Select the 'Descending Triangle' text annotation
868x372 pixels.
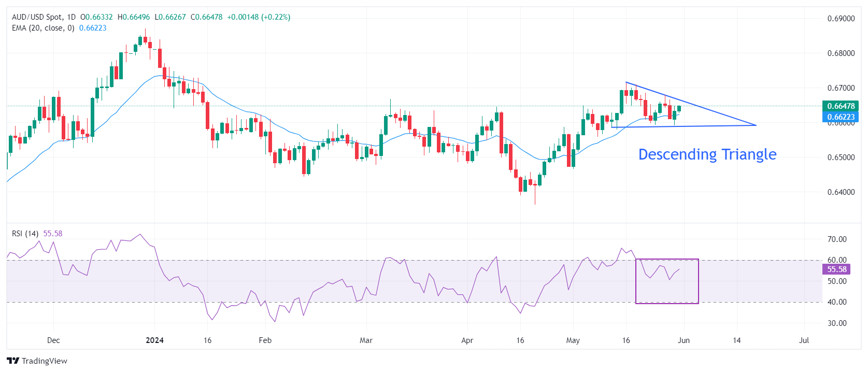(707, 154)
